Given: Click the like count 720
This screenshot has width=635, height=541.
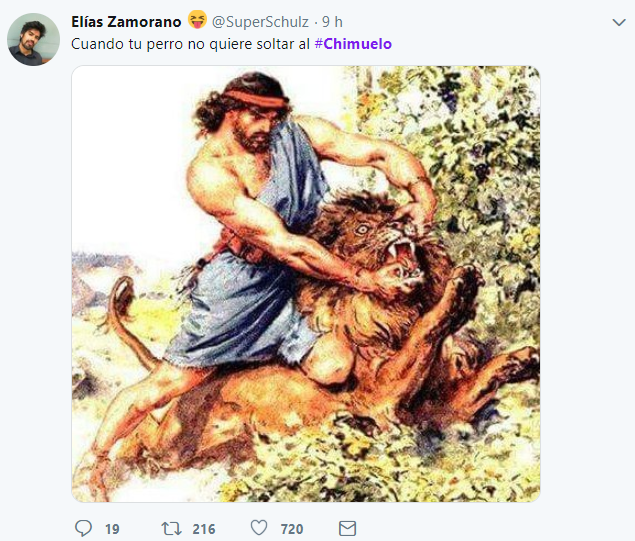Looking at the screenshot, I should click(x=292, y=529).
